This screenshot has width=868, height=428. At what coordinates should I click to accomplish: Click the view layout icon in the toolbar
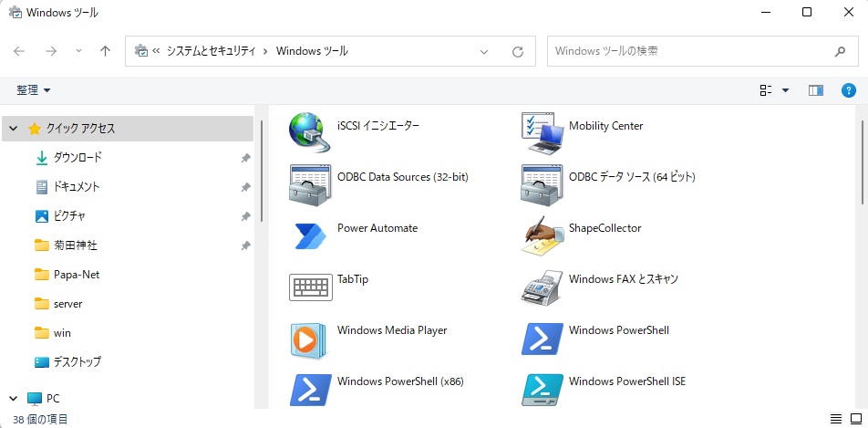pos(766,90)
